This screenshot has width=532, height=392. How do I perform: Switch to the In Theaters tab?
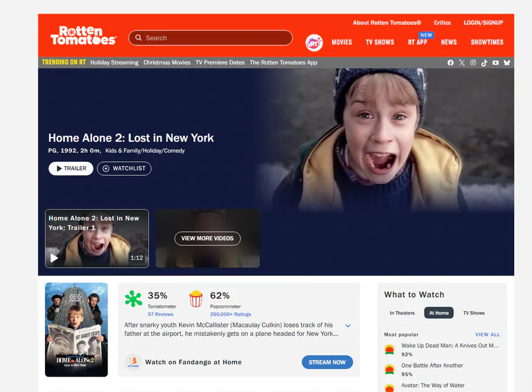pyautogui.click(x=402, y=313)
